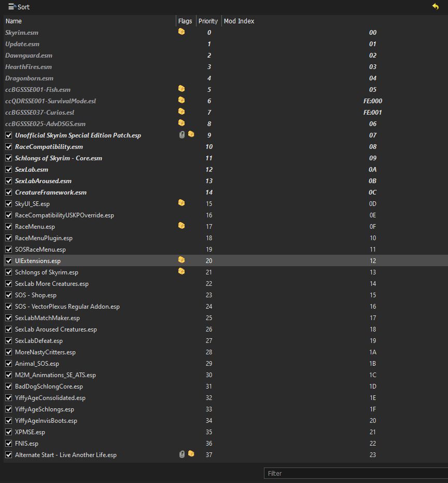The image size is (448, 483).
Task: Click the archive flag icon on SkyUI_SE.esp
Action: [181, 203]
